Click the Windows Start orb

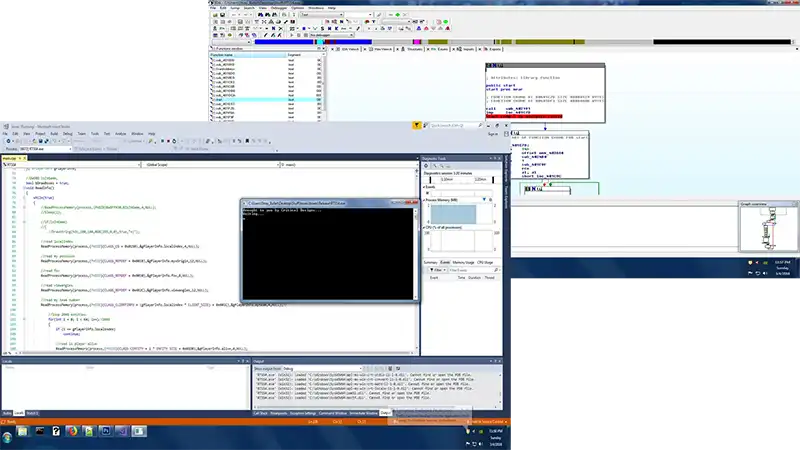pyautogui.click(x=7, y=437)
